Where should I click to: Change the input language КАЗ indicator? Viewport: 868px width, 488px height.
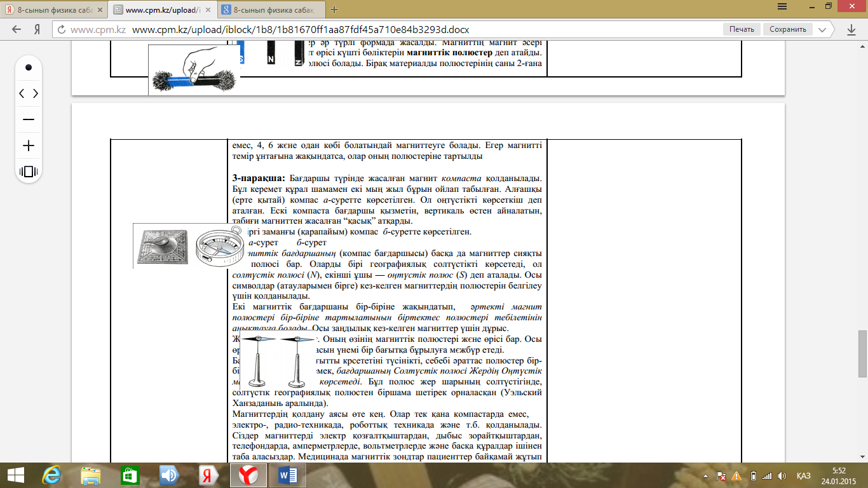coord(803,476)
